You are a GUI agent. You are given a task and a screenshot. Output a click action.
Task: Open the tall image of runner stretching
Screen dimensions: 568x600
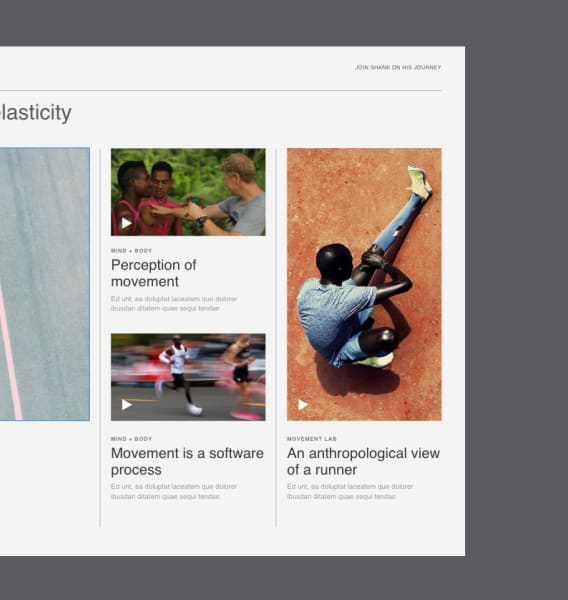pos(364,284)
